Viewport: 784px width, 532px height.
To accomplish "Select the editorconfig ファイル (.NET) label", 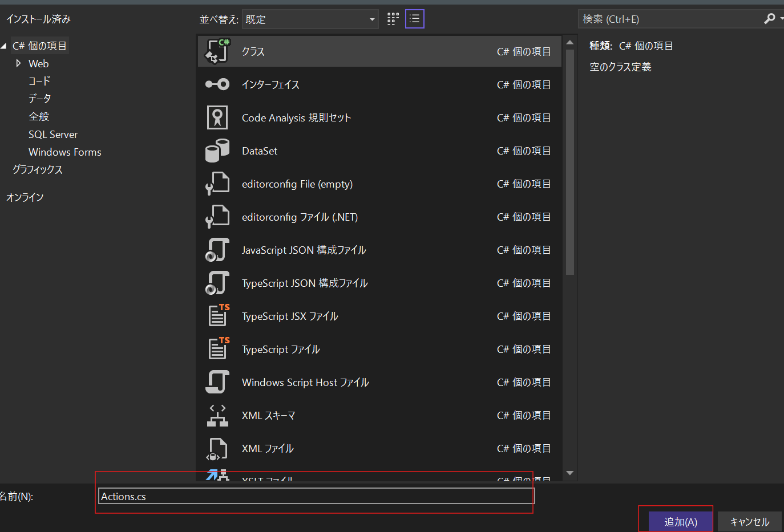I will pos(300,217).
